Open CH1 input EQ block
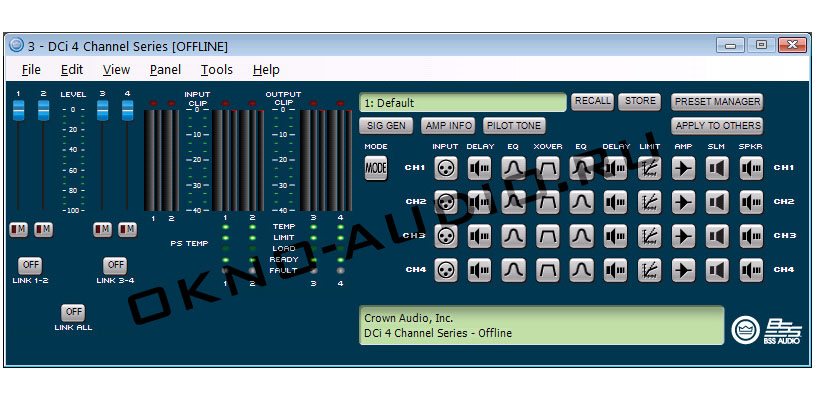This screenshot has height=400, width=815. [x=514, y=168]
